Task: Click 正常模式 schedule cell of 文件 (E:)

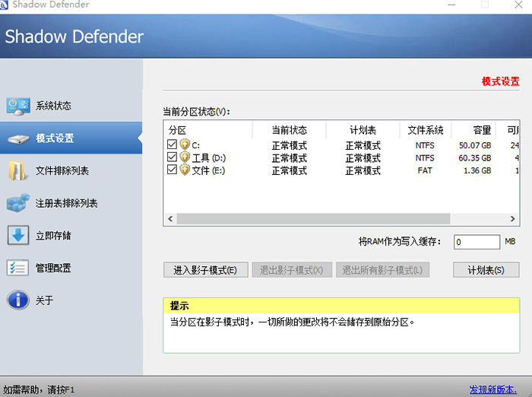Action: (363, 170)
